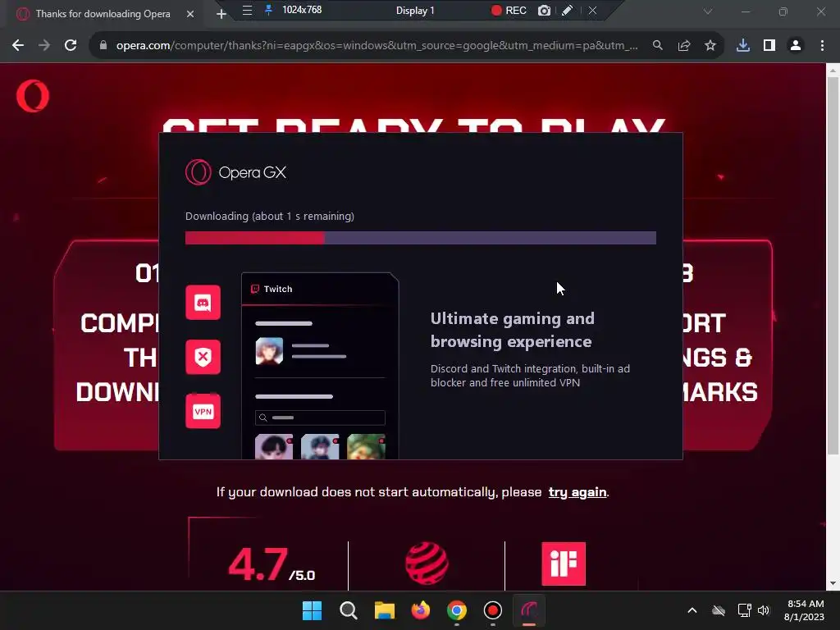This screenshot has height=630, width=840.
Task: Close the Thanks for downloading Opera tab
Action: [x=190, y=14]
